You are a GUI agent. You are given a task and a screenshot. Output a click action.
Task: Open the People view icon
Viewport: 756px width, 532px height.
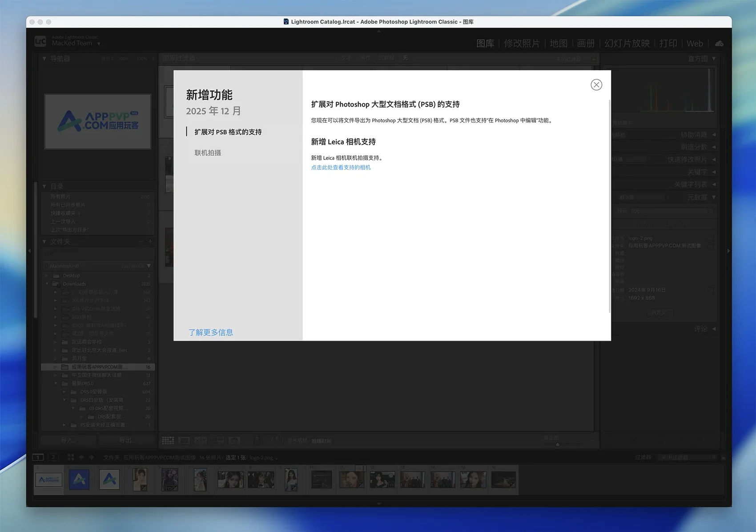[x=234, y=440]
